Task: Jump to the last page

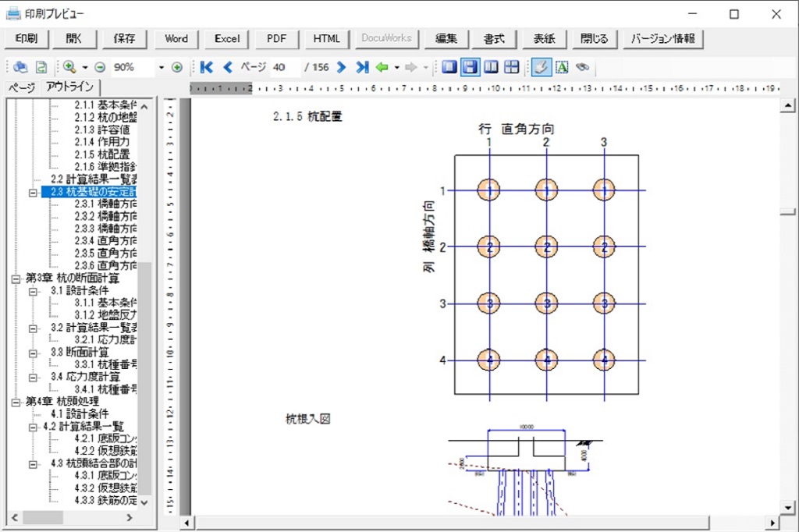Action: point(362,67)
